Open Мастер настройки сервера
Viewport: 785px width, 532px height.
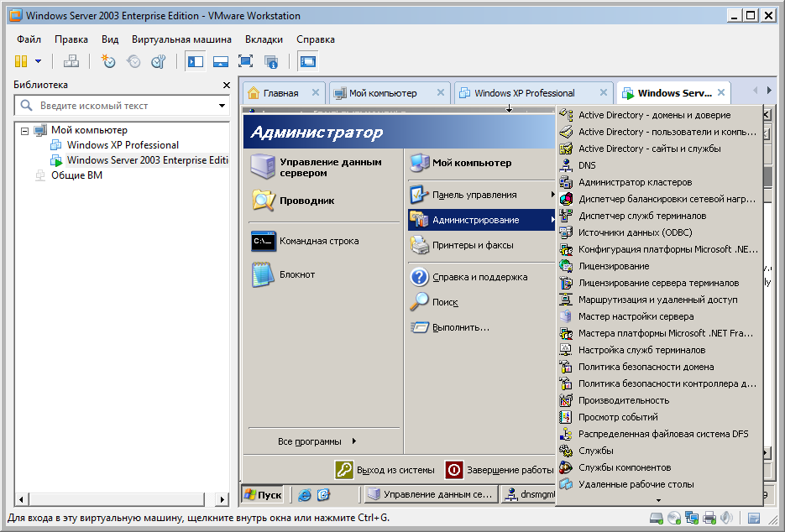pyautogui.click(x=659, y=316)
